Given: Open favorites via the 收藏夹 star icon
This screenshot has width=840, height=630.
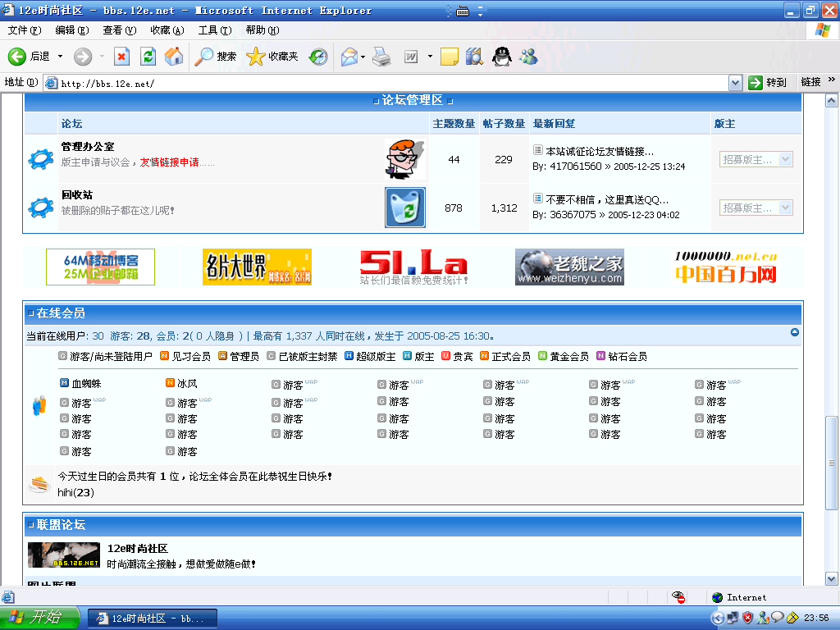Looking at the screenshot, I should (257, 56).
